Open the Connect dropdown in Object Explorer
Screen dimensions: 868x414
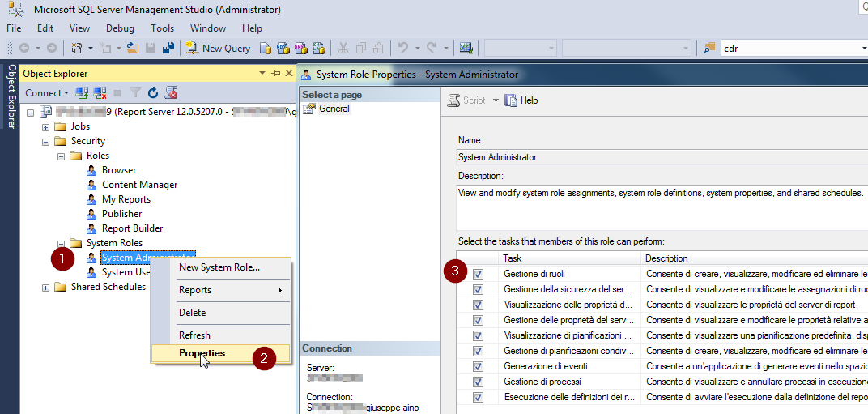pyautogui.click(x=47, y=92)
